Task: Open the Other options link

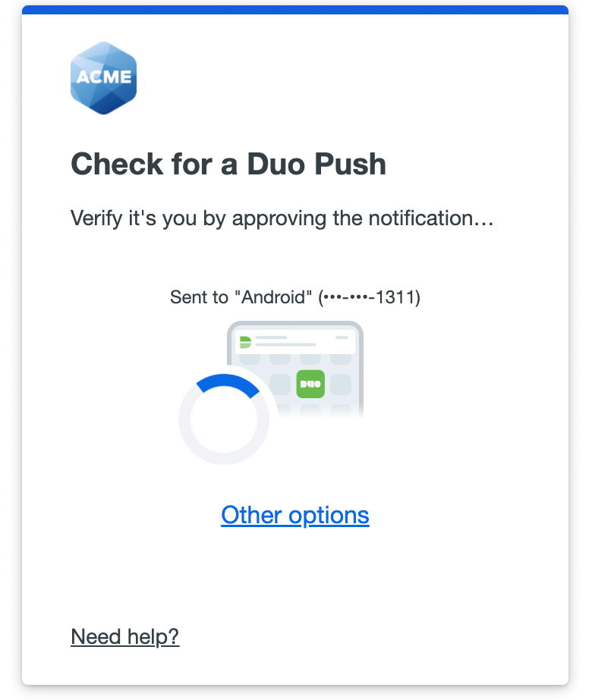Action: (x=295, y=515)
